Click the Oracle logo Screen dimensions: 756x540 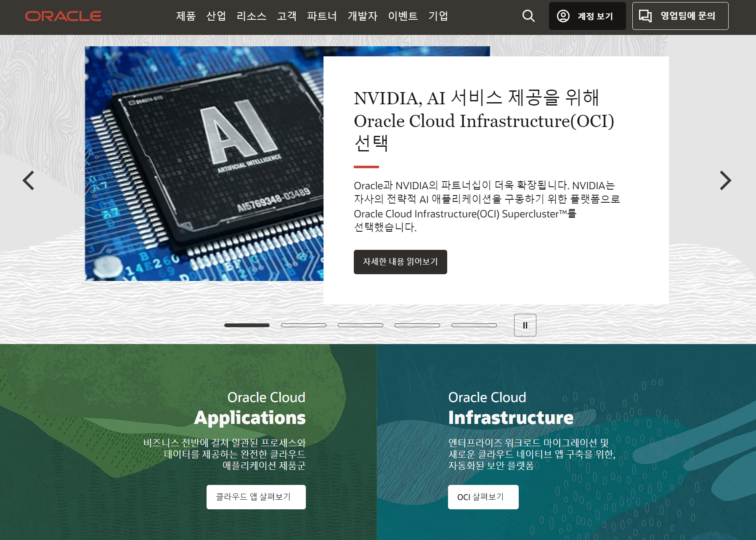click(x=63, y=16)
